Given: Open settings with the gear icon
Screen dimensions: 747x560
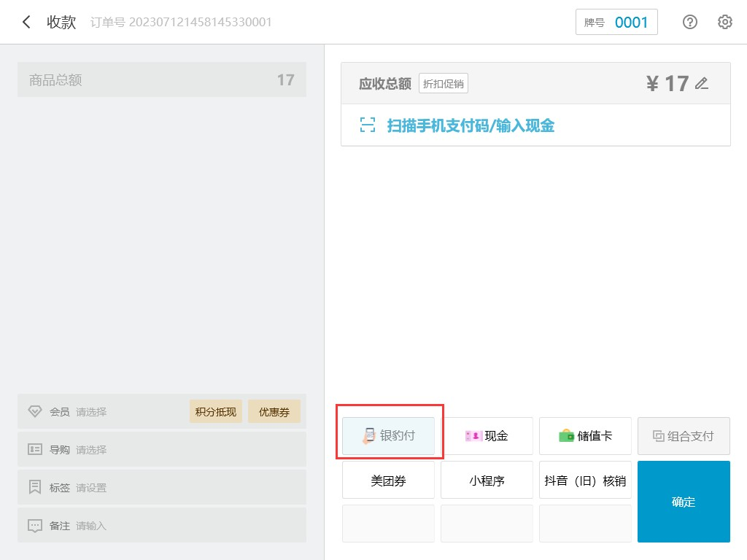Looking at the screenshot, I should click(724, 22).
